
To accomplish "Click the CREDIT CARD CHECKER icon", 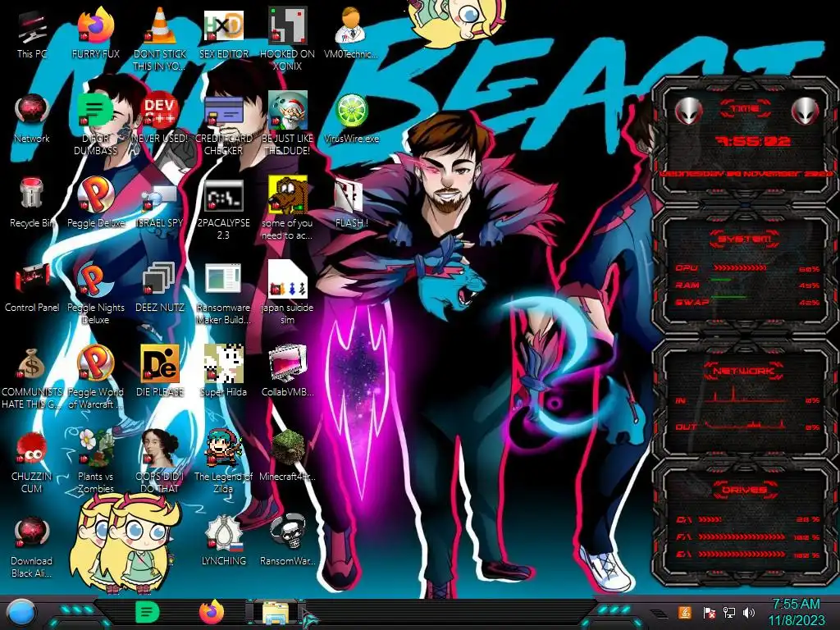I will (x=223, y=111).
